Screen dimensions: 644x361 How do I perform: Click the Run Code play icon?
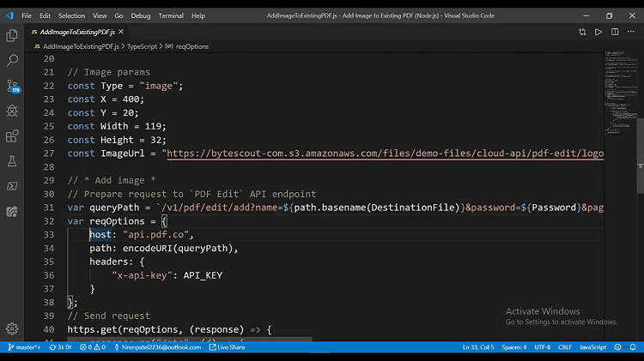tap(598, 33)
